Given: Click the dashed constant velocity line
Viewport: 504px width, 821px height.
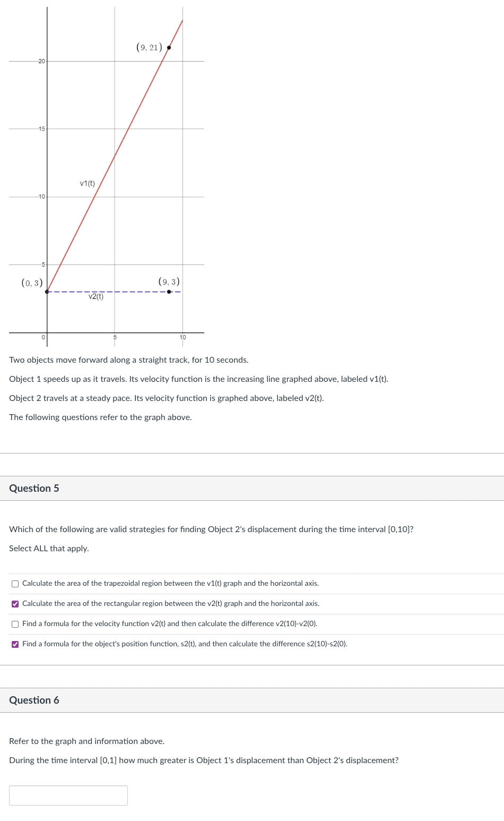Looking at the screenshot, I should 106,291.
